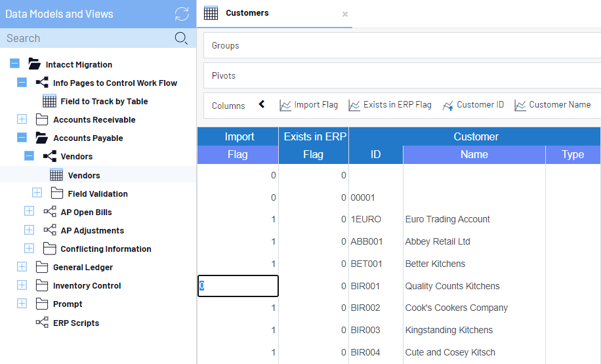601x364 pixels.
Task: Click the Customers tab table icon
Action: (x=211, y=13)
